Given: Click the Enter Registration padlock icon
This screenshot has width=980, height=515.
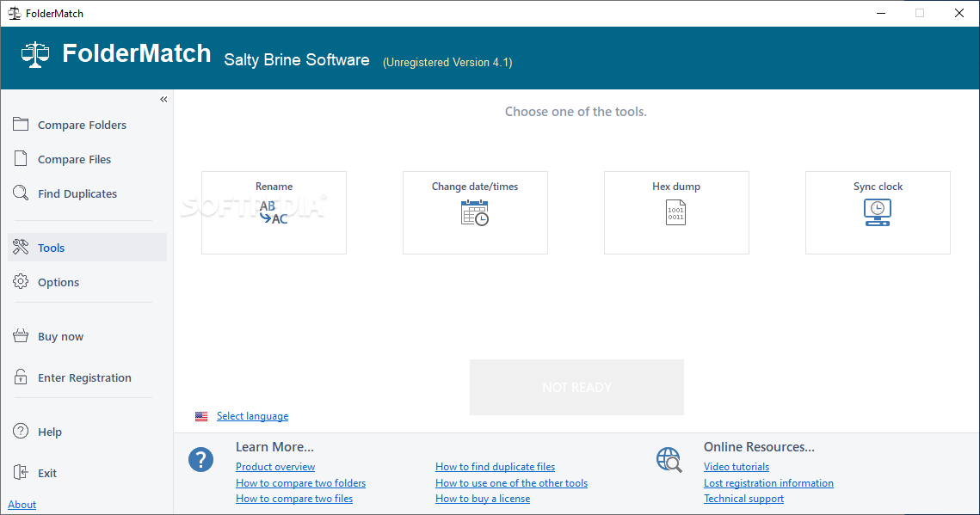Looking at the screenshot, I should click(21, 377).
